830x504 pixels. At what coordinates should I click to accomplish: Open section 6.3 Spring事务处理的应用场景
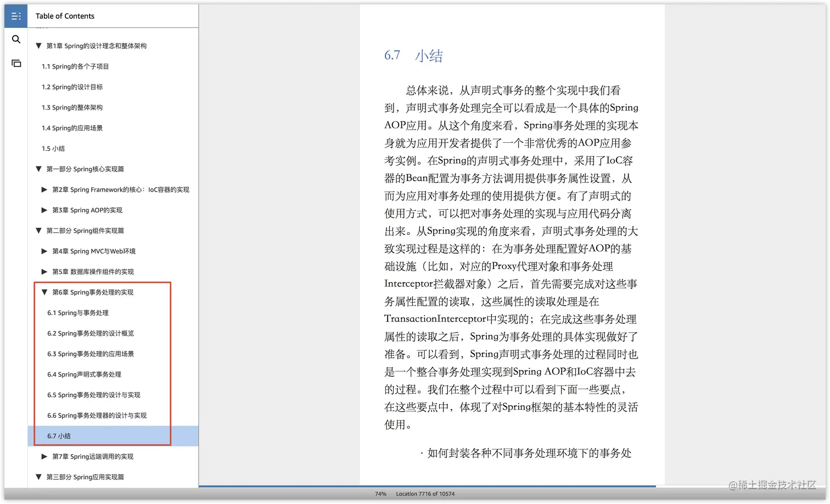[x=91, y=354]
